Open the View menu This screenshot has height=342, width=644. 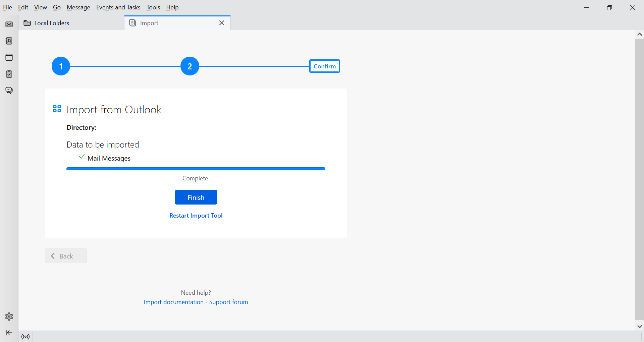point(41,7)
